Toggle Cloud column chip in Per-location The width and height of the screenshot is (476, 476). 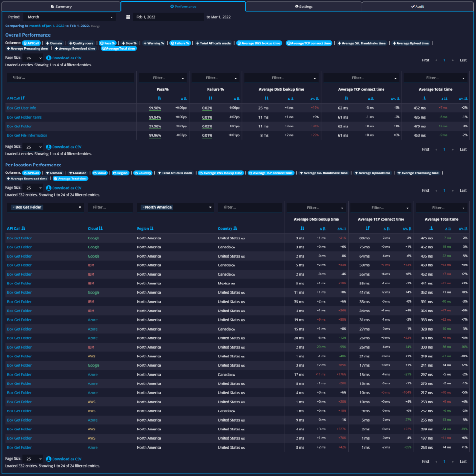pos(99,173)
